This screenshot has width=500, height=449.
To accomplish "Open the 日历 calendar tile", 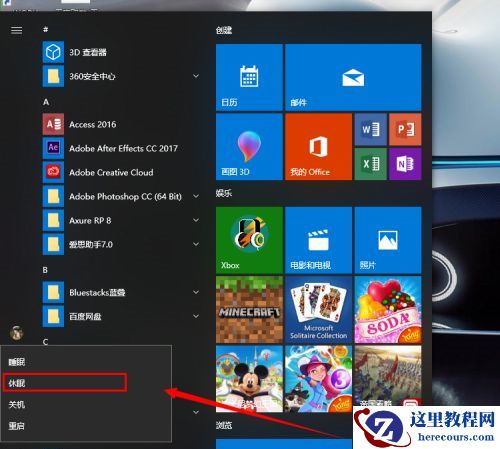I will click(x=249, y=77).
